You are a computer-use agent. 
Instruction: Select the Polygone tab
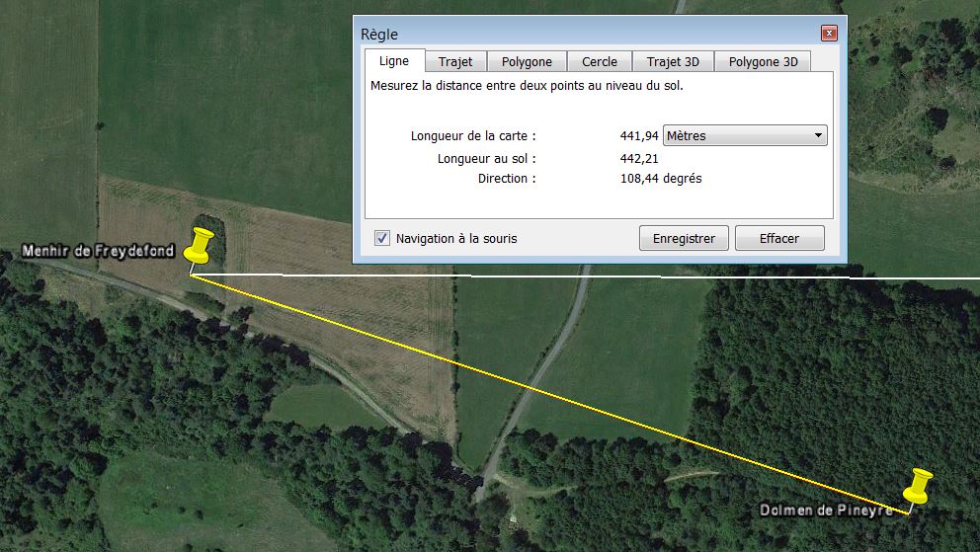click(527, 61)
